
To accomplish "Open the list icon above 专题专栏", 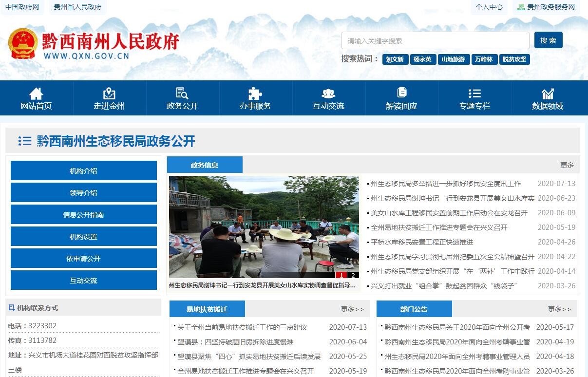I will (x=474, y=94).
